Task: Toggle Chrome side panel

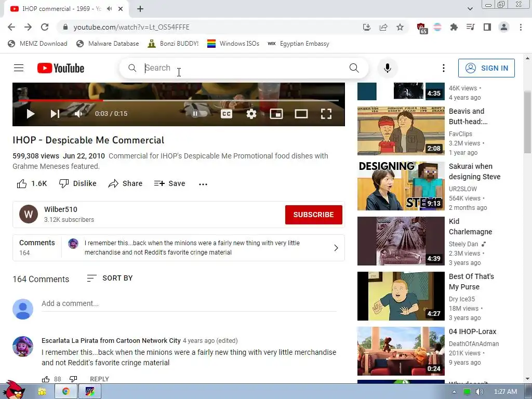Action: click(487, 27)
